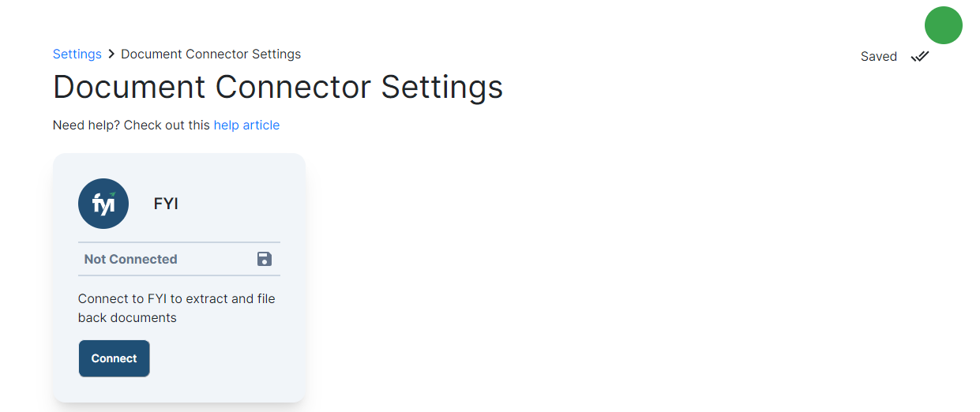Screen dimensions: 980x412
Task: Click the 'back documents' text line
Action: pos(127,318)
